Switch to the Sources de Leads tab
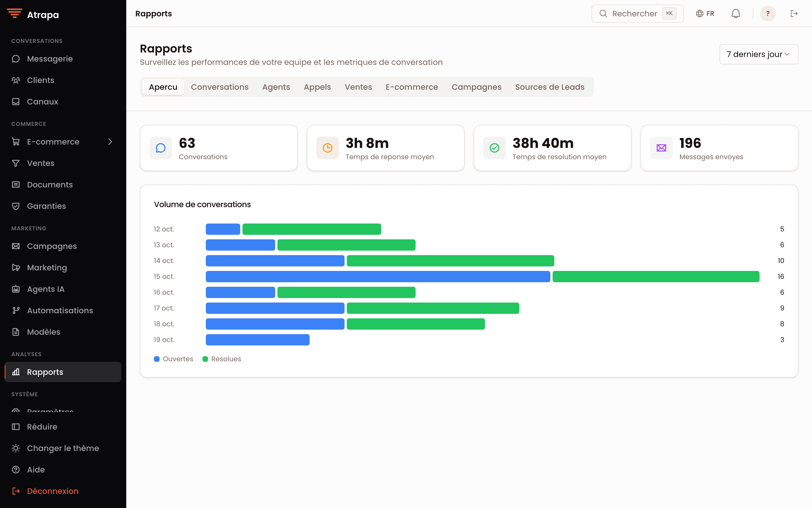The width and height of the screenshot is (812, 508). click(550, 87)
